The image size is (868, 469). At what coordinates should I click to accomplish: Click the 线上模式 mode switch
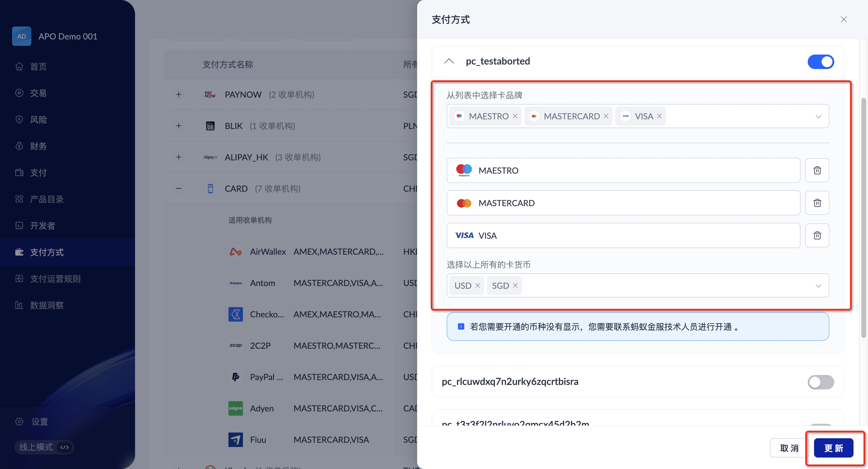pyautogui.click(x=44, y=447)
